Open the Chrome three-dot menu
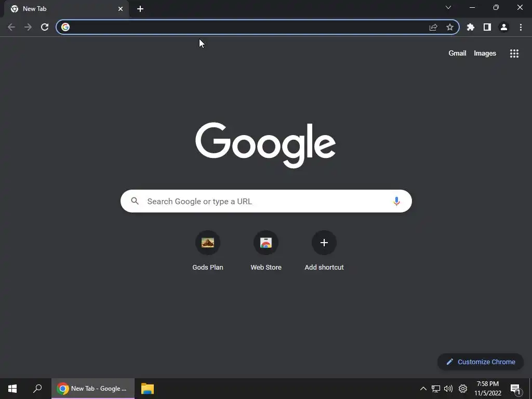The image size is (532, 399). click(x=521, y=27)
